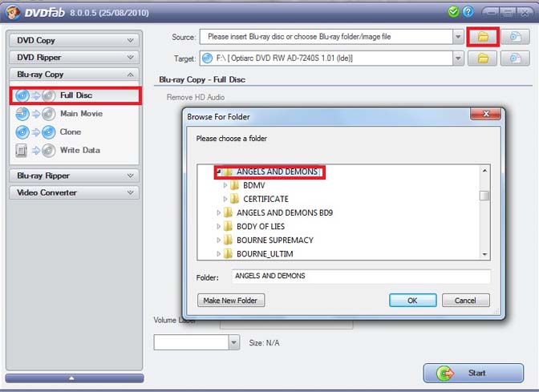Click the sidebar collapse arrow bar

(x=75, y=378)
